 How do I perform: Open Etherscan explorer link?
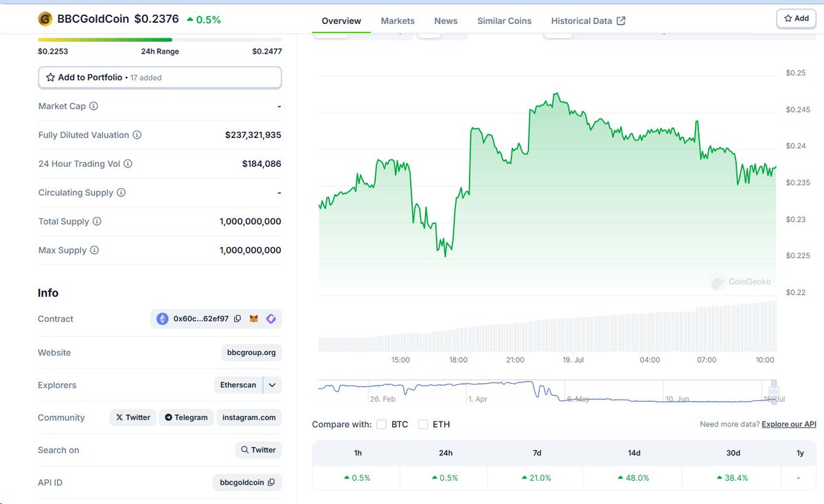238,385
